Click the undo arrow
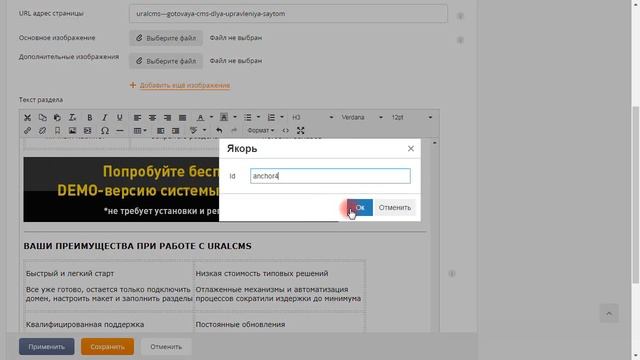Screen dimensions: 640x360 click(219, 131)
